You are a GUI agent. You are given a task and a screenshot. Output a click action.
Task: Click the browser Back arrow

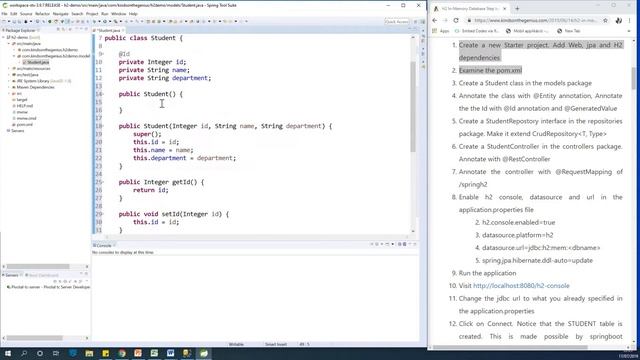click(435, 20)
